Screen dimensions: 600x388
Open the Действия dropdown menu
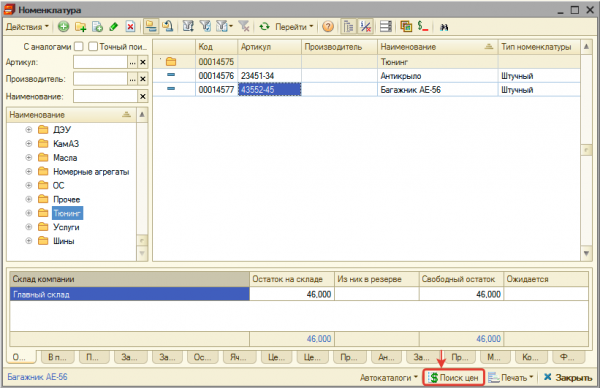pyautogui.click(x=27, y=27)
